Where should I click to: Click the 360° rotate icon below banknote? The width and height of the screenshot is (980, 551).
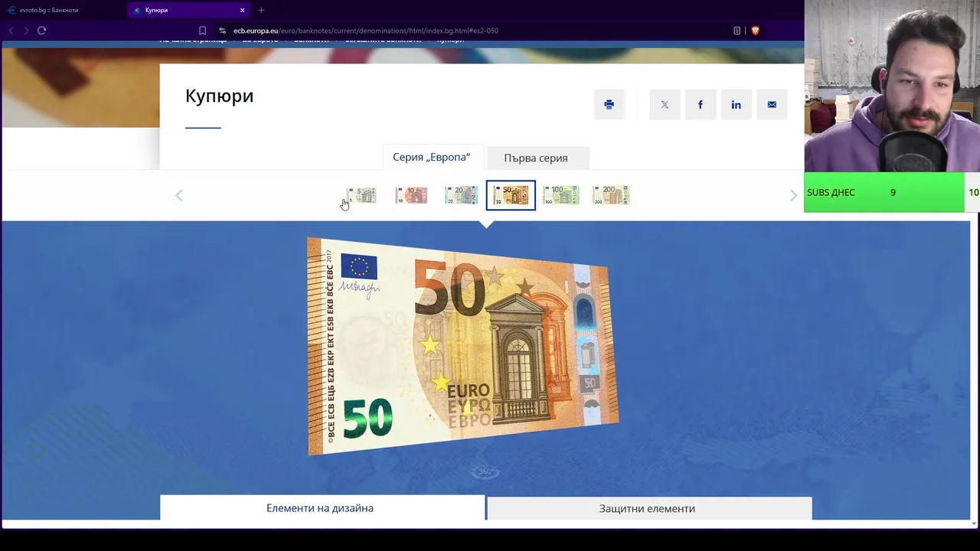click(x=486, y=471)
